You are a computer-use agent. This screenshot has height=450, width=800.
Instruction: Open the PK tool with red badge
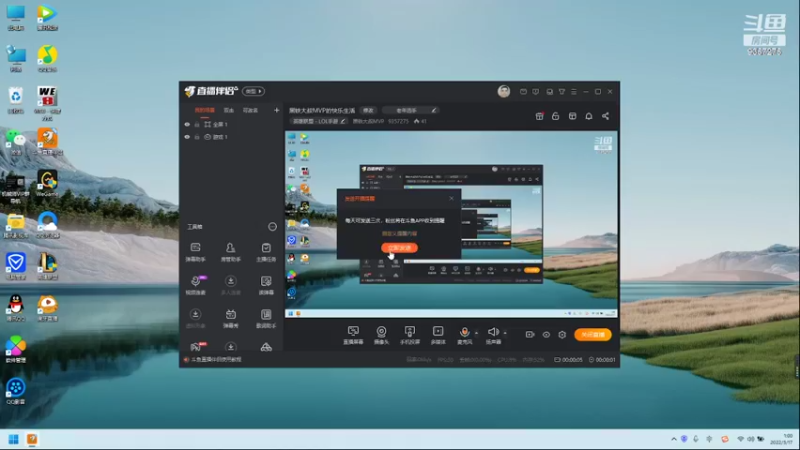tap(197, 347)
